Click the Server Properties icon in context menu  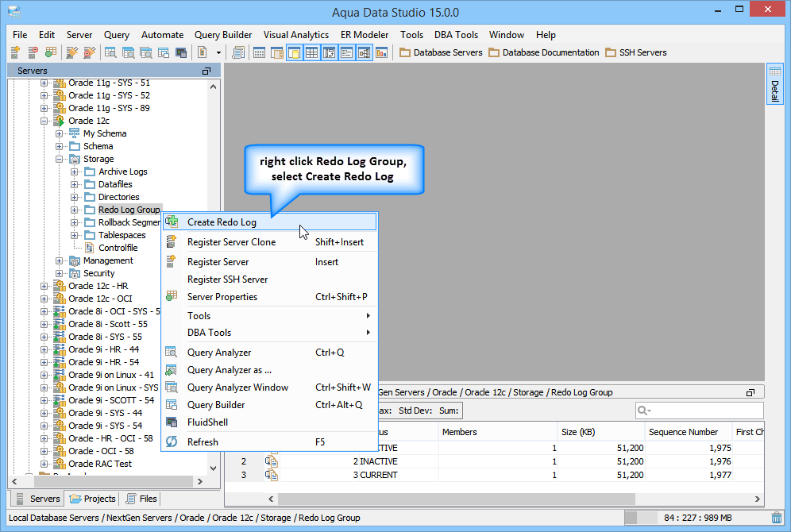coord(172,296)
